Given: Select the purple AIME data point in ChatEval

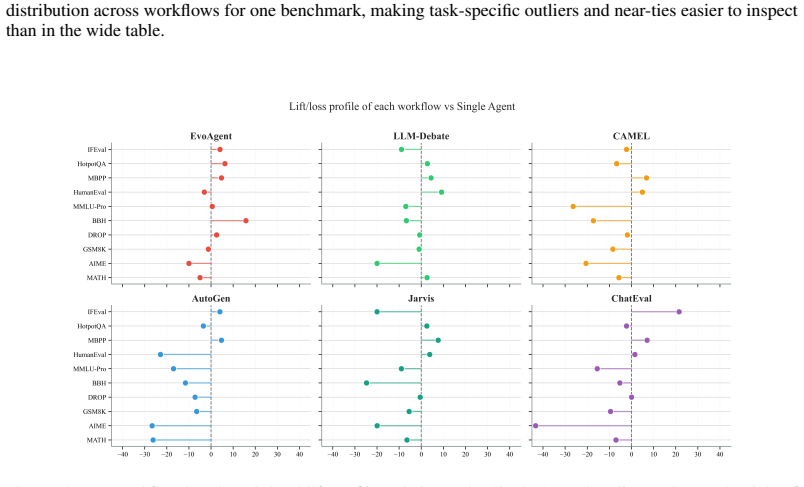Looking at the screenshot, I should click(x=535, y=425).
